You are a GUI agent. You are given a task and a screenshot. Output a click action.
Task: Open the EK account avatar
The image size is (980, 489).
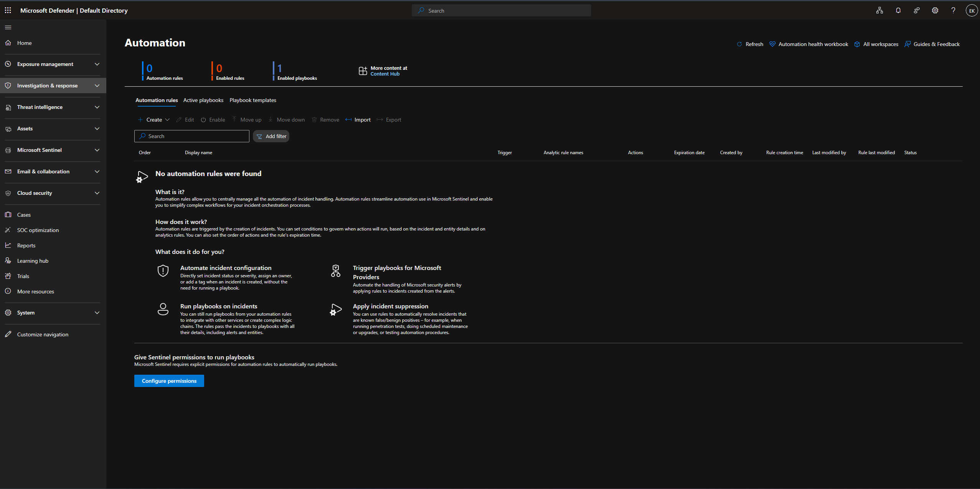pos(972,10)
